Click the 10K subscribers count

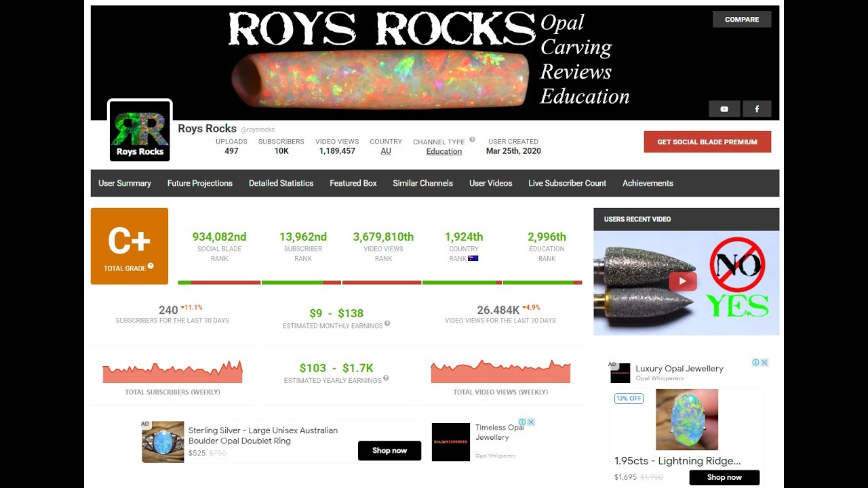[281, 151]
